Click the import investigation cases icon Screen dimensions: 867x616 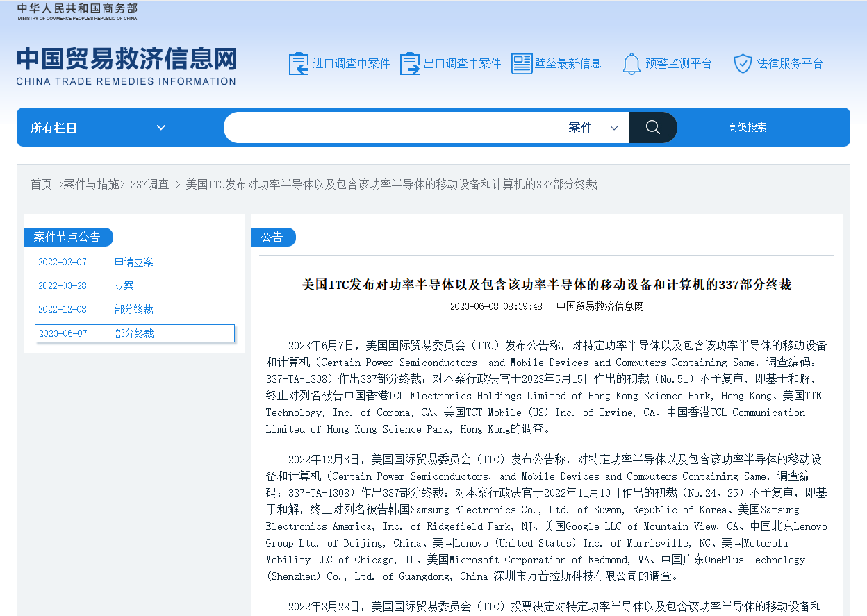tap(299, 64)
